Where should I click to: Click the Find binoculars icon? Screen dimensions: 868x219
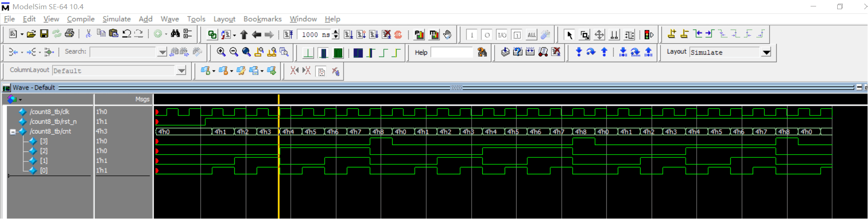tap(175, 34)
